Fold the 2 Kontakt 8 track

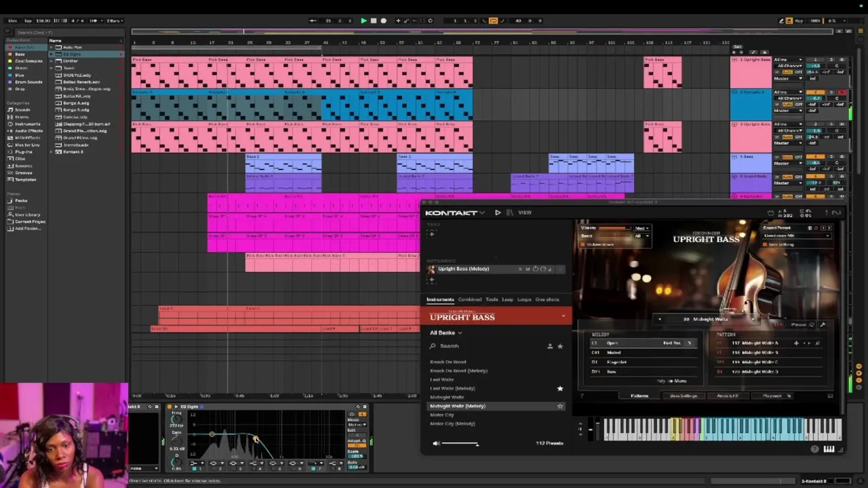tap(734, 92)
